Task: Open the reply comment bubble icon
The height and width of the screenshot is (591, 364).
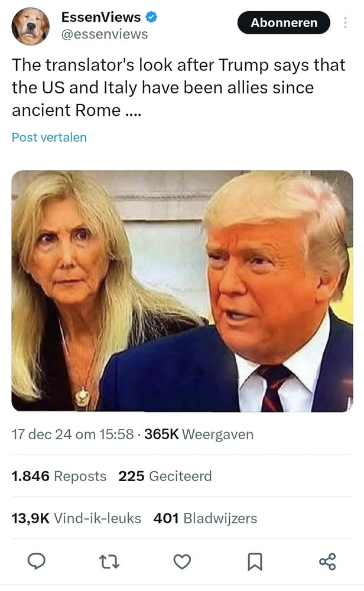Action: (37, 561)
